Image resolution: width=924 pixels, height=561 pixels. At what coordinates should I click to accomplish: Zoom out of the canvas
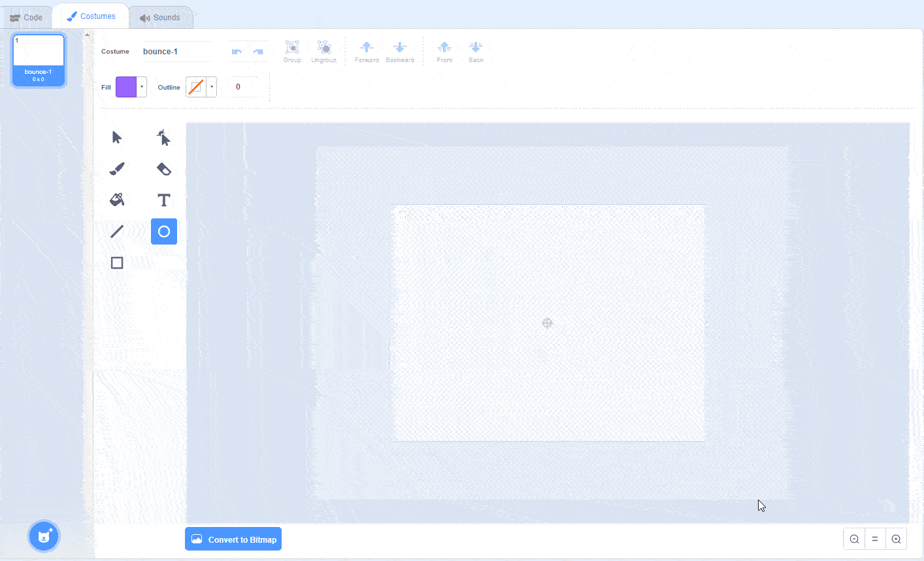854,539
